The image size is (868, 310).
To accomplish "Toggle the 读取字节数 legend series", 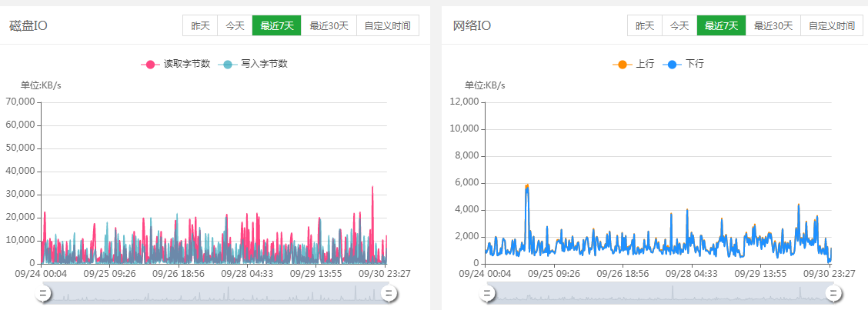I will pyautogui.click(x=175, y=64).
